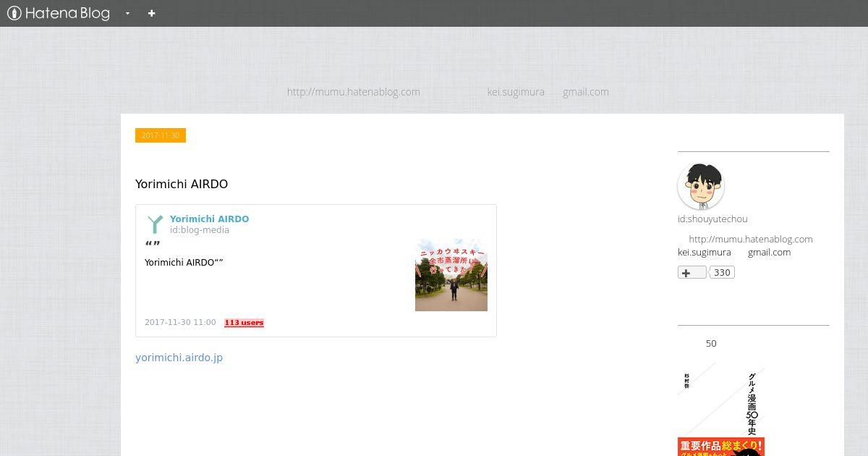
Task: Open the gourmet manga 50 year book cover
Action: (721, 409)
